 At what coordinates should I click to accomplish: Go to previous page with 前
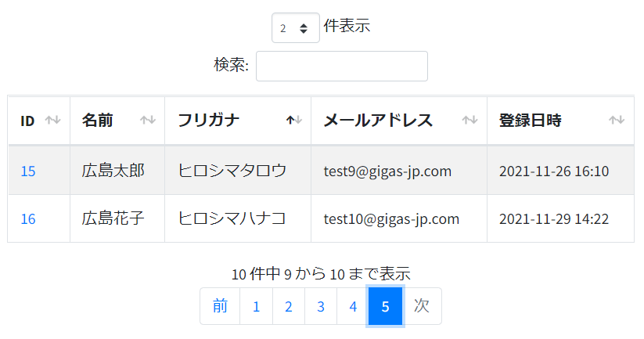(x=220, y=306)
